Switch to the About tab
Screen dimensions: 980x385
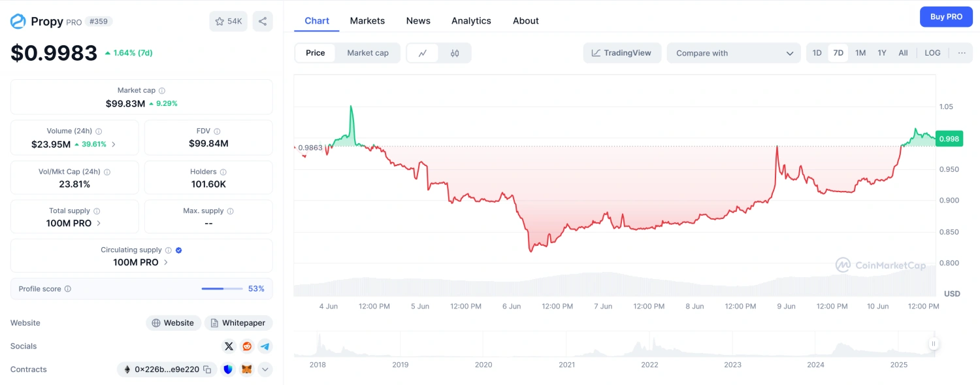point(526,21)
